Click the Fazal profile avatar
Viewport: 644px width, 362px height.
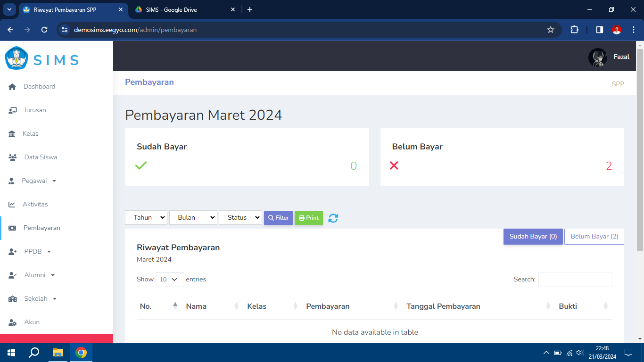pos(597,57)
